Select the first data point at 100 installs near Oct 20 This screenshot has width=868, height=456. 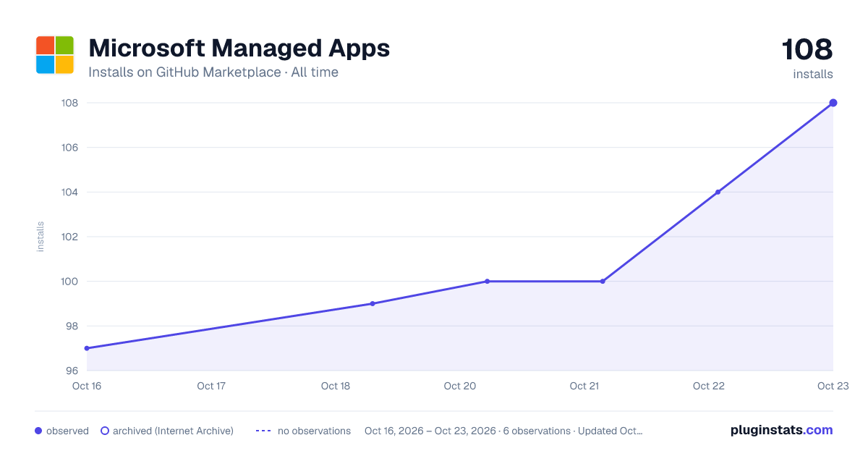tap(488, 281)
